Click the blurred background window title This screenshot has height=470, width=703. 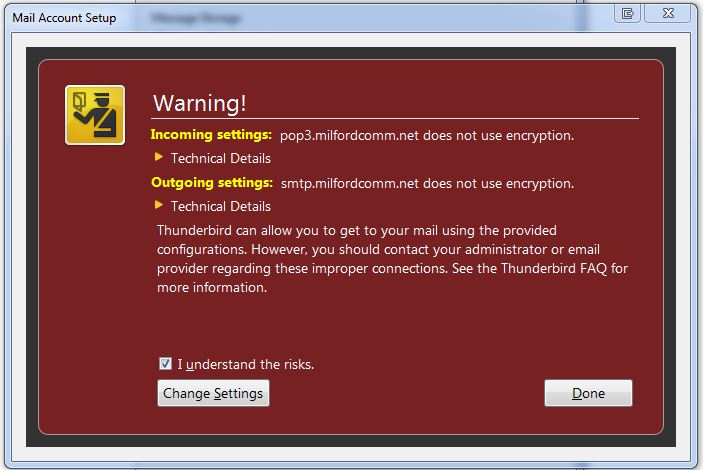(x=196, y=18)
